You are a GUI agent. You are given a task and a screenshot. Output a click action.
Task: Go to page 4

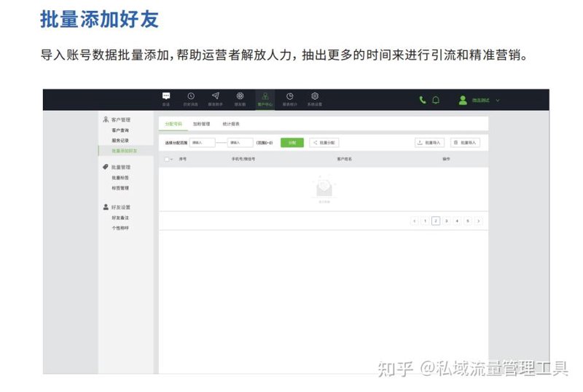(x=457, y=221)
